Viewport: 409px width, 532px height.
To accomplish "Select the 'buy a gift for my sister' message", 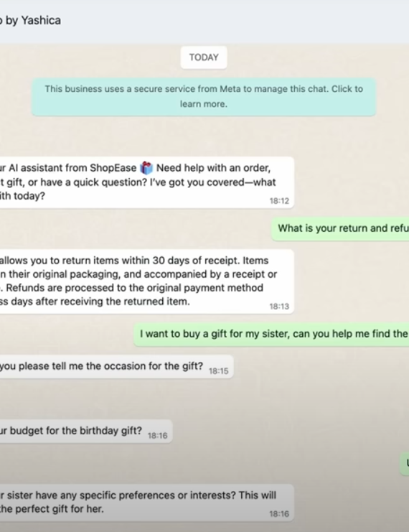I will click(271, 334).
